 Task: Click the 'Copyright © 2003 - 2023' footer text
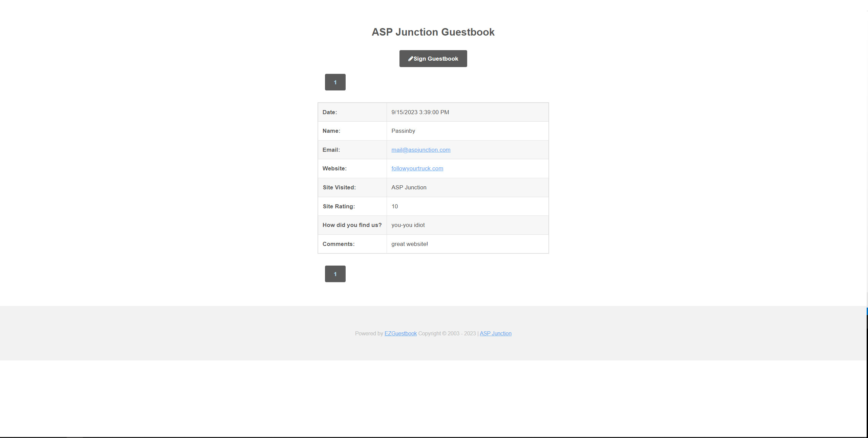click(447, 333)
